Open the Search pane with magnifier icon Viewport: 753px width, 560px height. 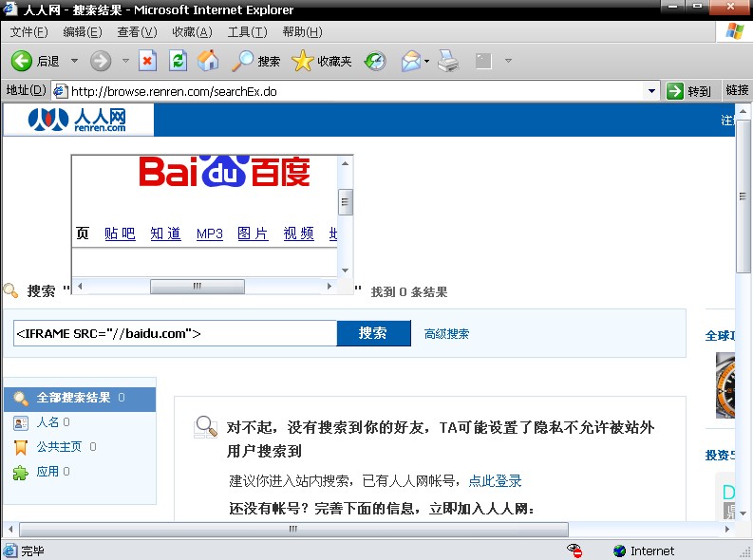[242, 61]
